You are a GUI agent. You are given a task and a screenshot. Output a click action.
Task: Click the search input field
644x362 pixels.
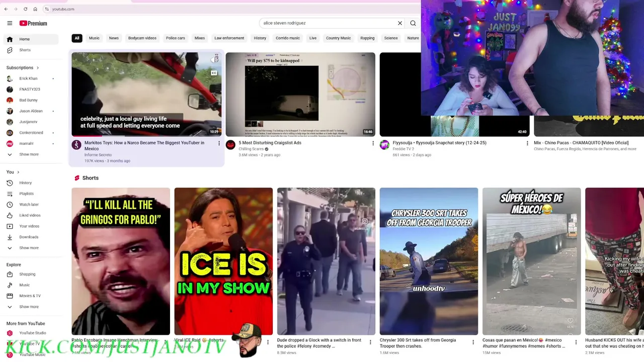(x=327, y=23)
